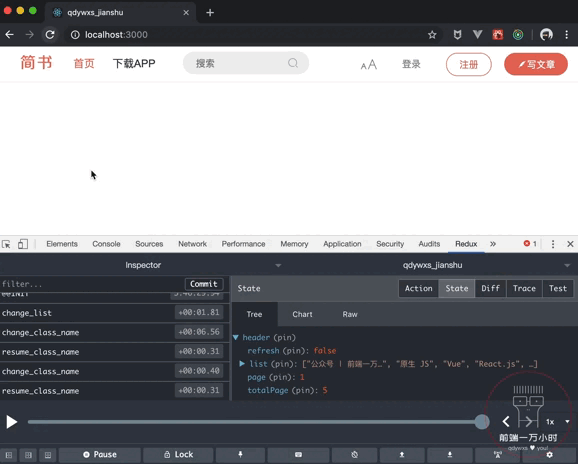Click the replay slider handle
The image size is (578, 464).
click(x=482, y=422)
